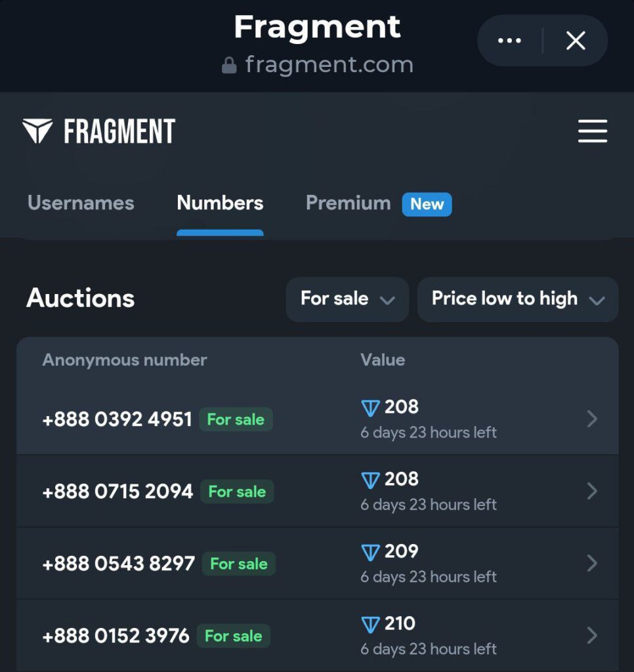Screen dimensions: 634x672
Task: Click the TON icon next to 209
Action: pos(371,553)
